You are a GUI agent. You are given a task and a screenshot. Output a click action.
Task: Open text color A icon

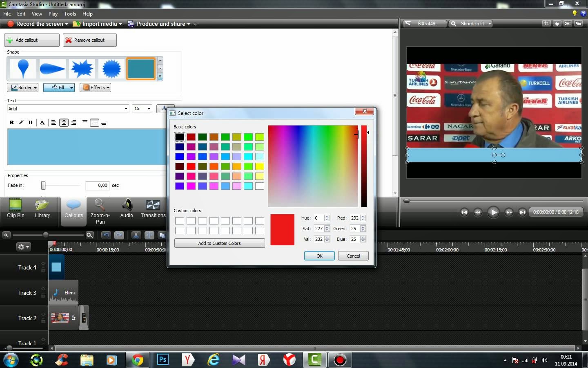click(x=42, y=123)
